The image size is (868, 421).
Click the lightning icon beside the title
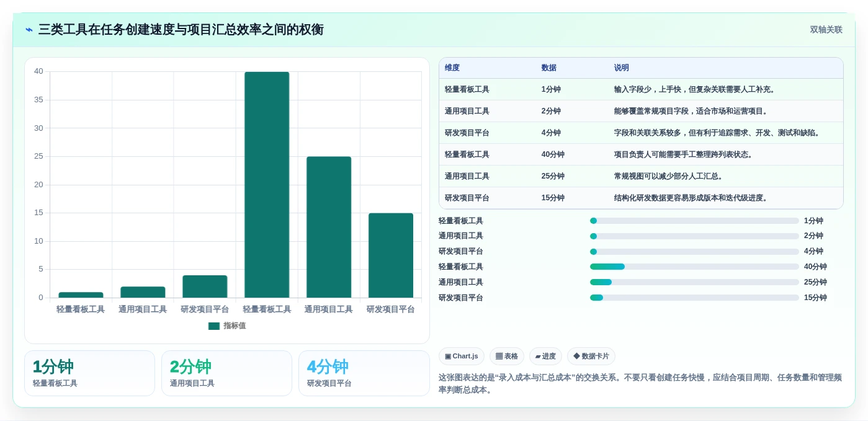[29, 30]
